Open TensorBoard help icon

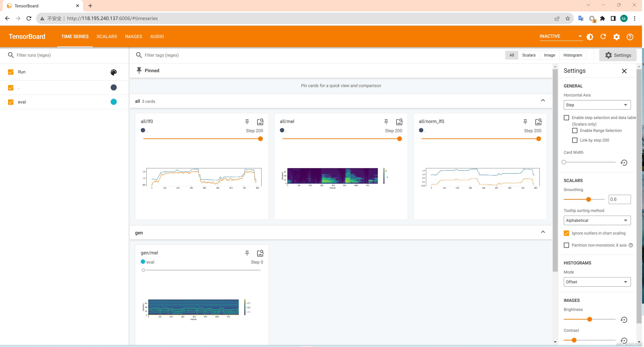(630, 37)
